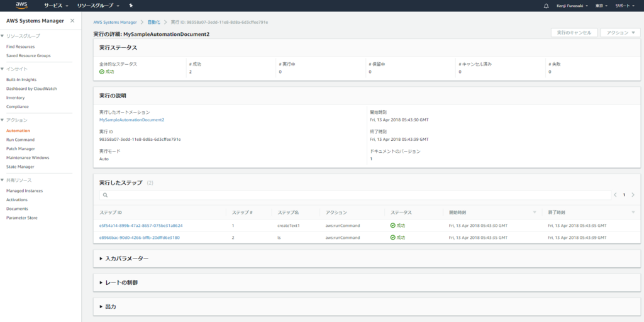Go to the previous page of steps
Image resolution: width=644 pixels, height=322 pixels.
615,195
